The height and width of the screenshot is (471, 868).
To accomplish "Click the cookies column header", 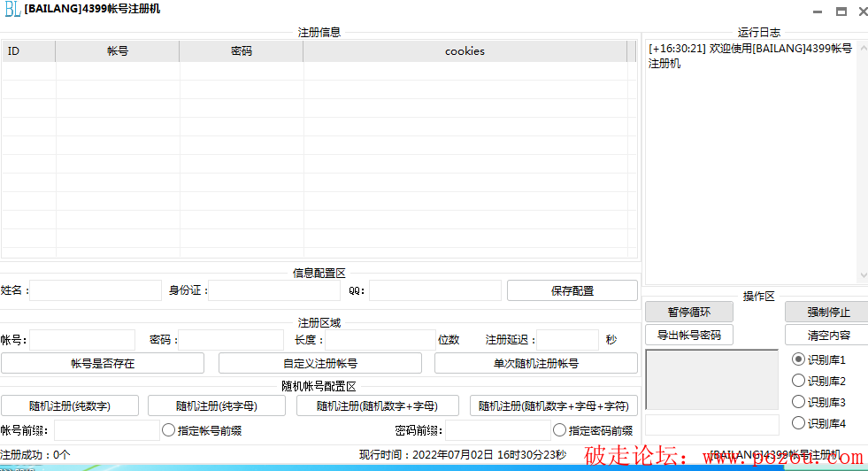I will (x=465, y=51).
